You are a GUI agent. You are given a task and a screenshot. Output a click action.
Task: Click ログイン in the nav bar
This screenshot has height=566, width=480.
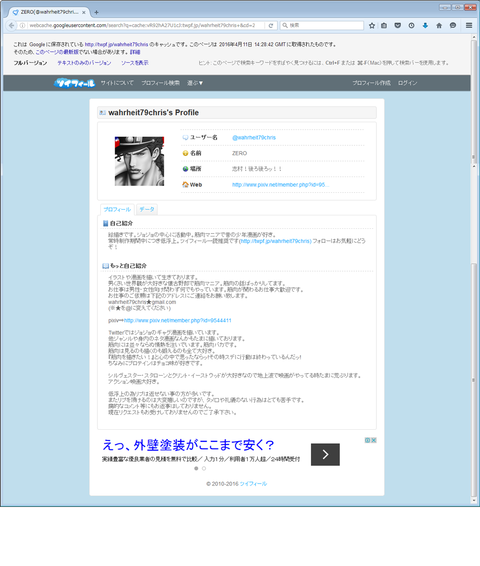(407, 83)
